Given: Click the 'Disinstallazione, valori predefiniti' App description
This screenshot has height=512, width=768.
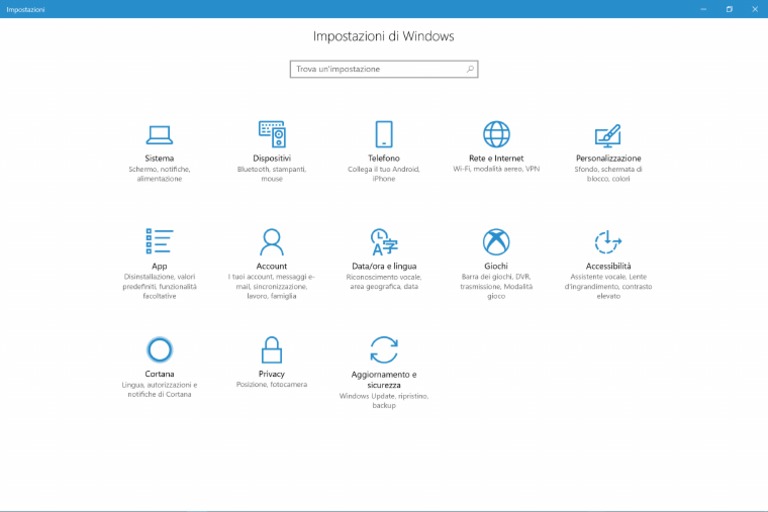Looking at the screenshot, I should click(159, 287).
